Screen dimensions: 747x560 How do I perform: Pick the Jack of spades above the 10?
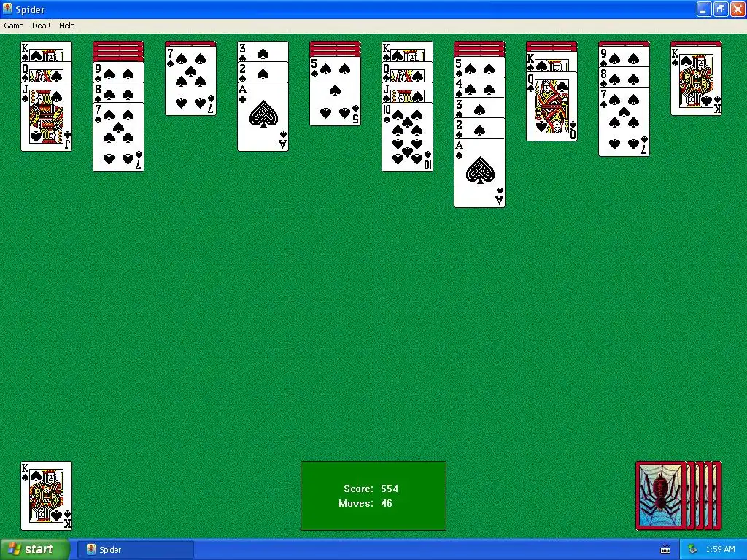coord(407,93)
